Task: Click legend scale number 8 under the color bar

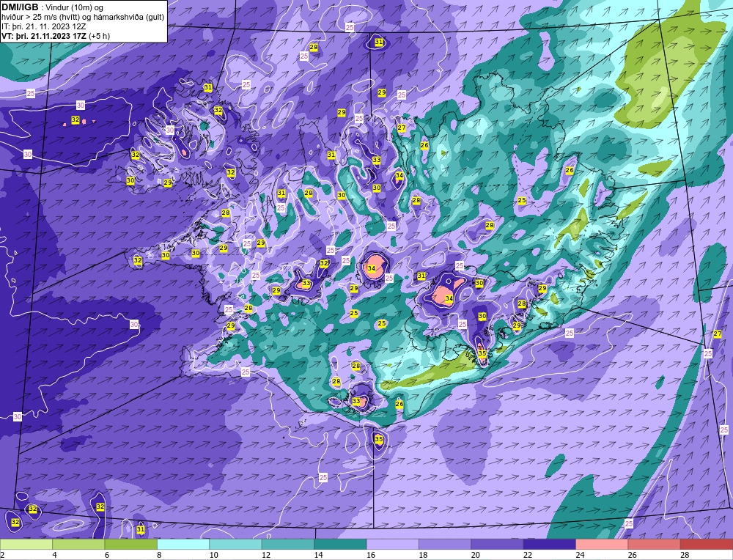Action: pos(159,555)
